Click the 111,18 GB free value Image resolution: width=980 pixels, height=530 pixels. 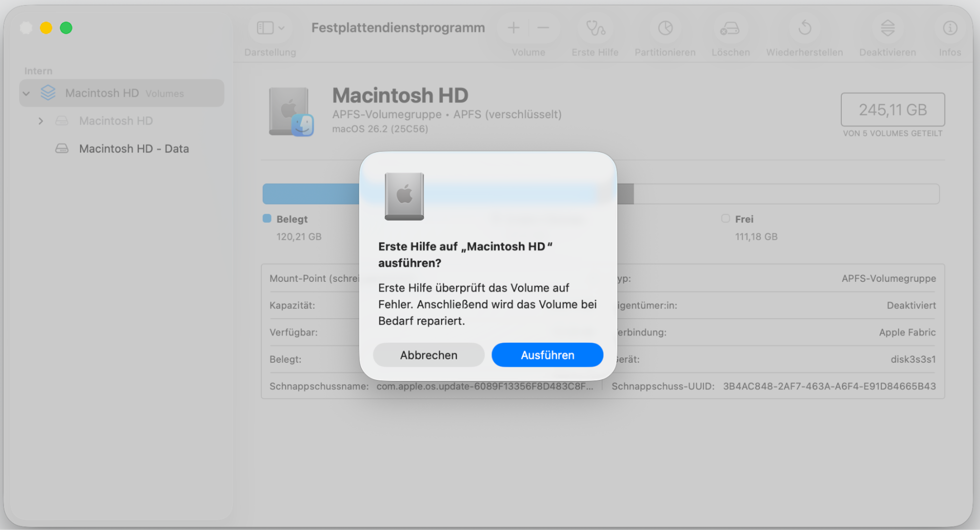pos(756,237)
